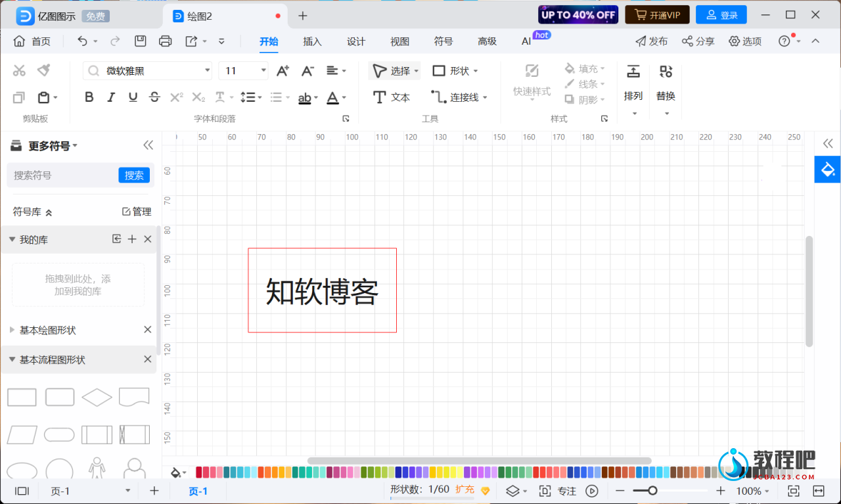Image resolution: width=841 pixels, height=504 pixels.
Task: Click the Save floppy disk icon
Action: pos(141,41)
